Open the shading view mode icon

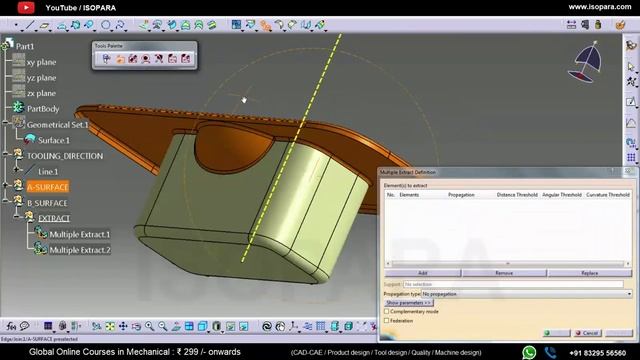click(x=216, y=326)
